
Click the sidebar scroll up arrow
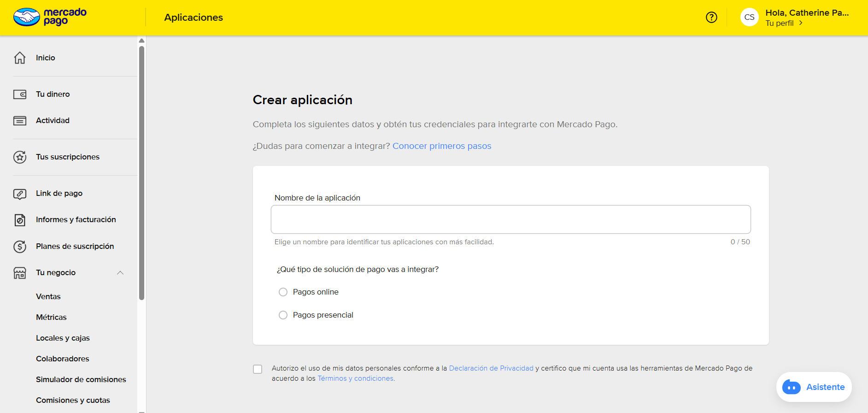tap(141, 41)
